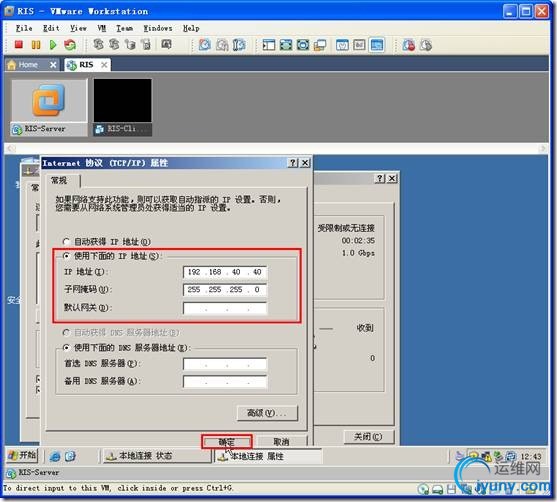The image size is (557, 502).
Task: Click the Revert to Snapshot icon
Action: (222, 45)
